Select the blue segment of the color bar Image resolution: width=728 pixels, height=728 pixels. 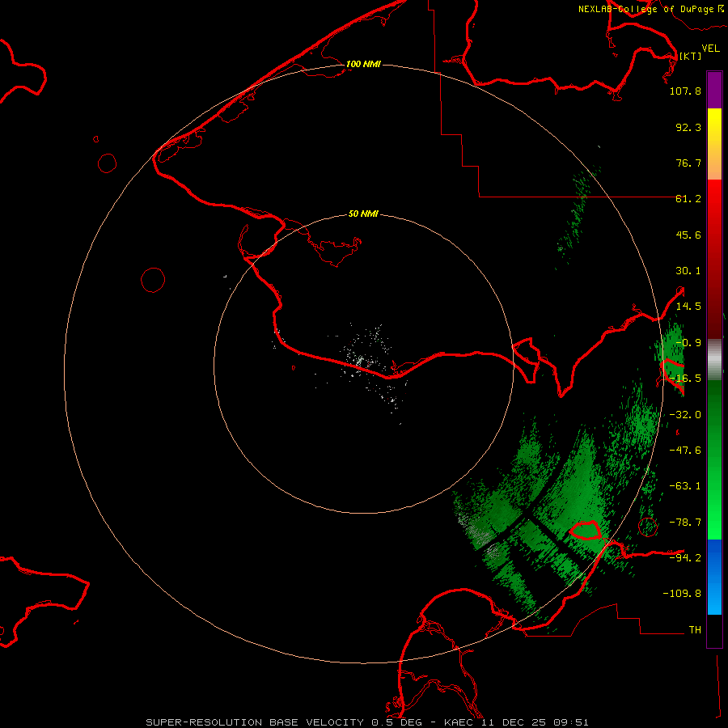(714, 577)
